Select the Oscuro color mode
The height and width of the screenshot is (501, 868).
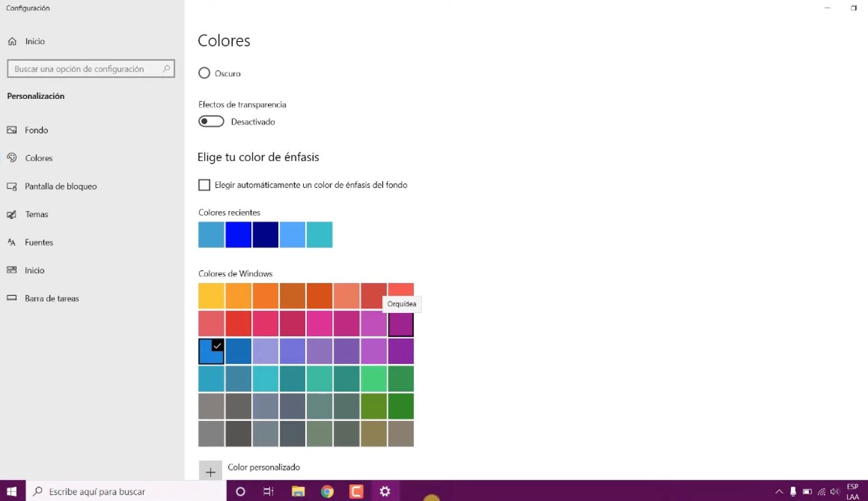point(204,73)
